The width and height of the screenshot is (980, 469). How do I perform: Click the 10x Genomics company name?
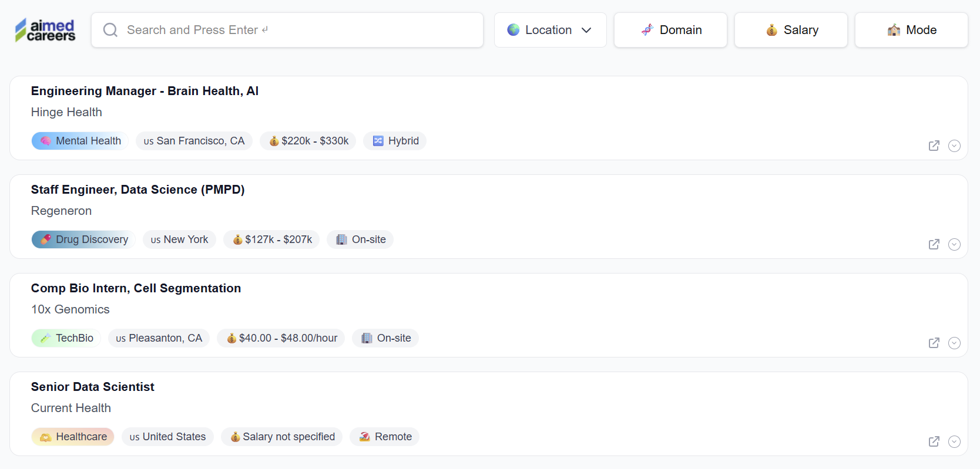[70, 309]
